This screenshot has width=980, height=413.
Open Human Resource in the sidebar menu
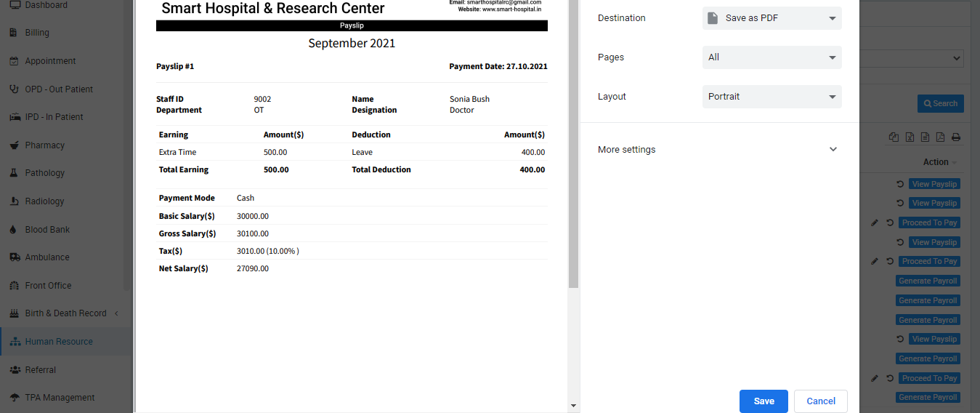(x=59, y=342)
